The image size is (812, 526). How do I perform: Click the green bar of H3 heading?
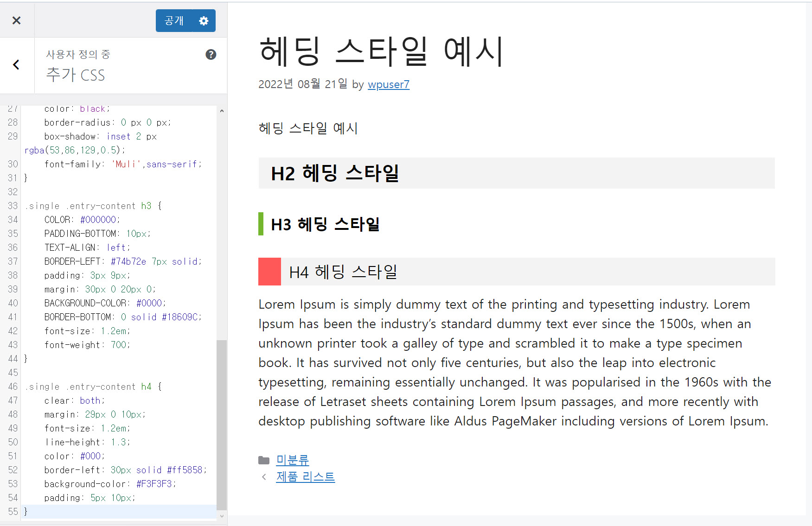261,224
